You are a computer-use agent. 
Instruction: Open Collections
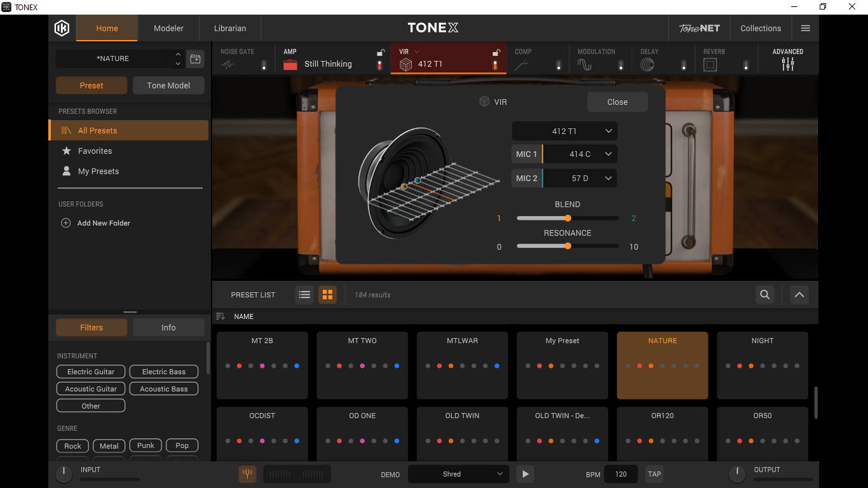[761, 28]
